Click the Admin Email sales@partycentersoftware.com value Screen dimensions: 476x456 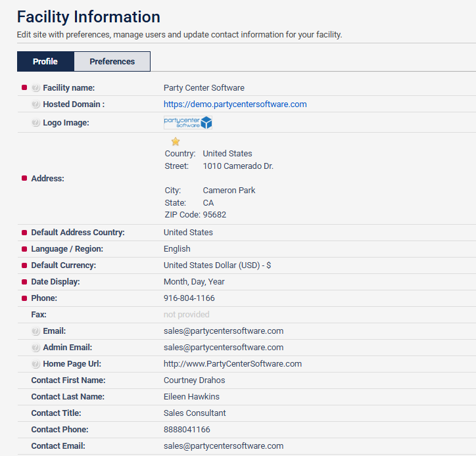tap(224, 348)
